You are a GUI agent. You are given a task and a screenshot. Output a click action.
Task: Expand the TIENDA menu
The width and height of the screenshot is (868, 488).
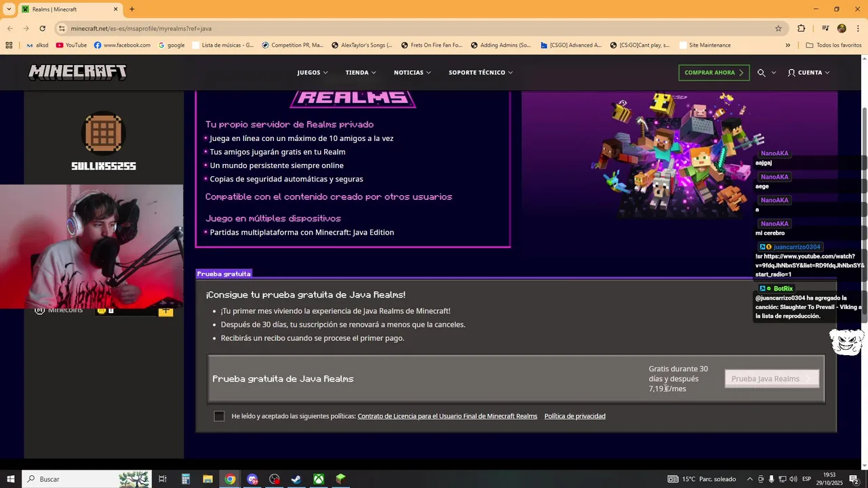(x=361, y=73)
